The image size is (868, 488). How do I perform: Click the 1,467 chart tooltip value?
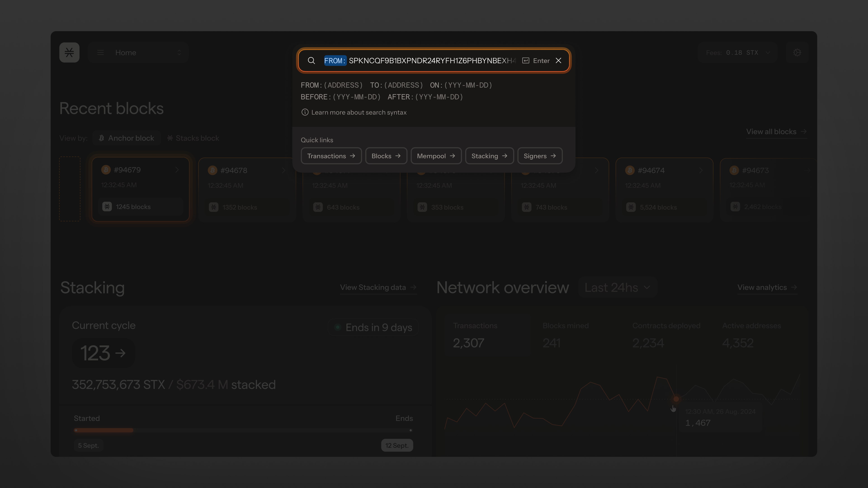click(698, 423)
